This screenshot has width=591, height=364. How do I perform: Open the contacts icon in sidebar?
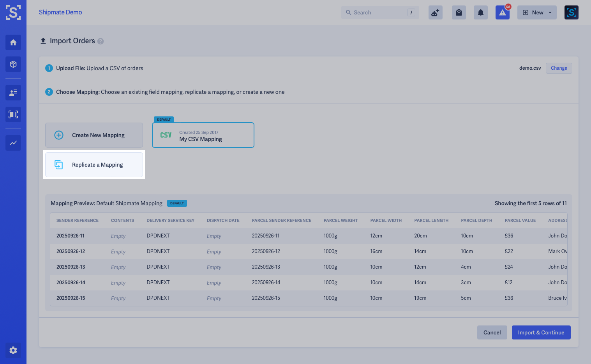click(13, 93)
